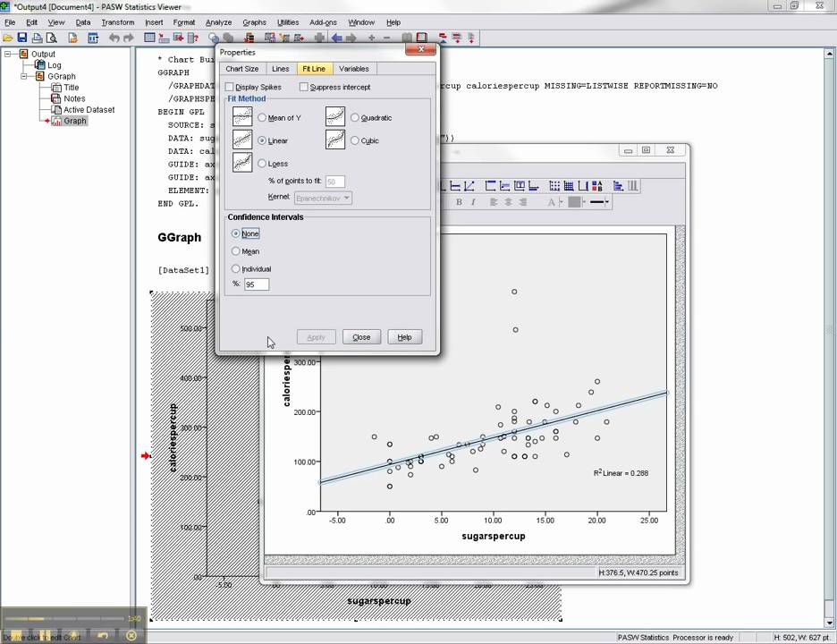Screen dimensions: 837x644
Task: Open the text color dropdown arrow in Chart Editor
Action: click(x=561, y=202)
